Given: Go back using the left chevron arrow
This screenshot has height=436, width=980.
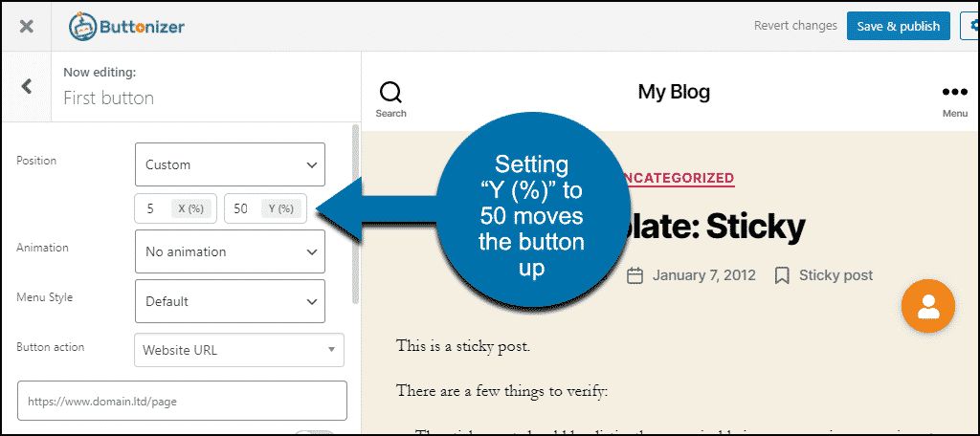Looking at the screenshot, I should (26, 87).
